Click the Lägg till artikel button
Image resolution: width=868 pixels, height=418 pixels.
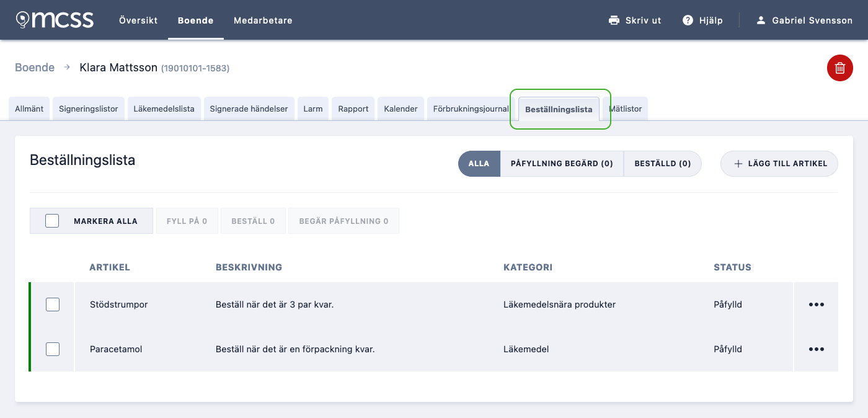pos(779,164)
